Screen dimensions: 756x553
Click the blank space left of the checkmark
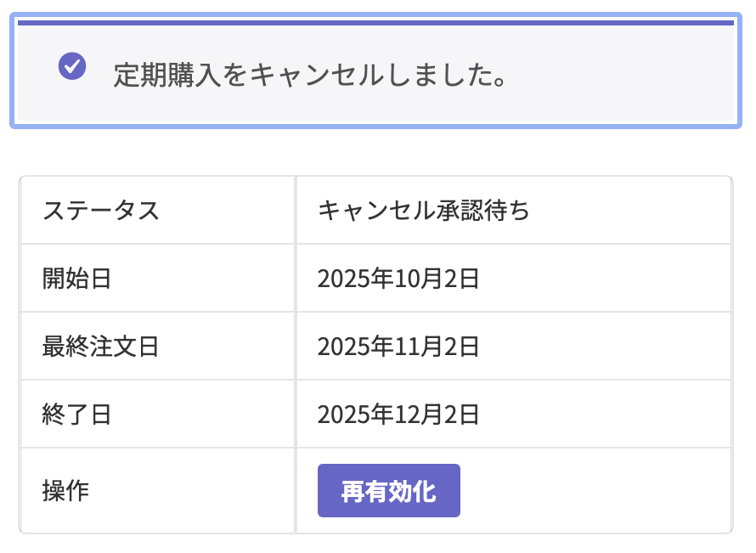[x=37, y=76]
